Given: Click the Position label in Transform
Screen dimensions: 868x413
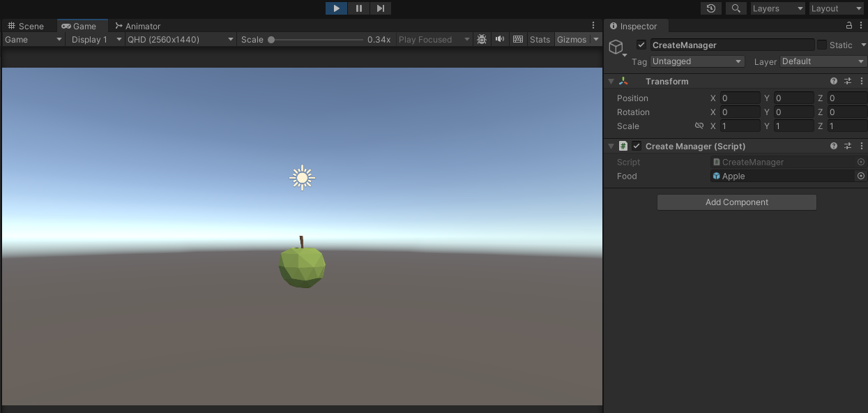Looking at the screenshot, I should [632, 98].
